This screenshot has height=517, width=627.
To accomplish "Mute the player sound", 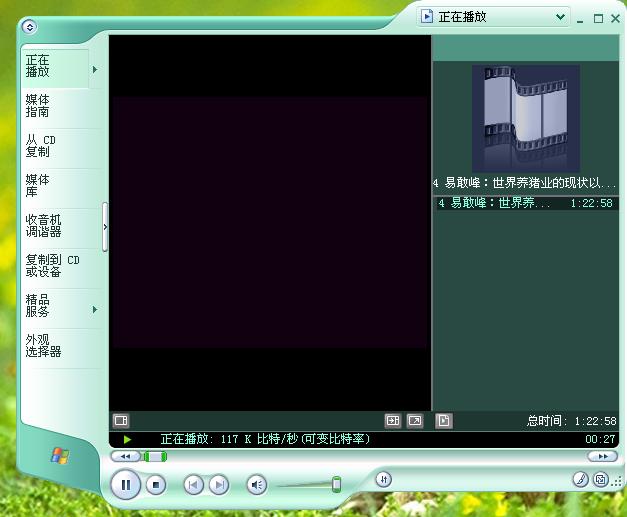I will pyautogui.click(x=257, y=485).
